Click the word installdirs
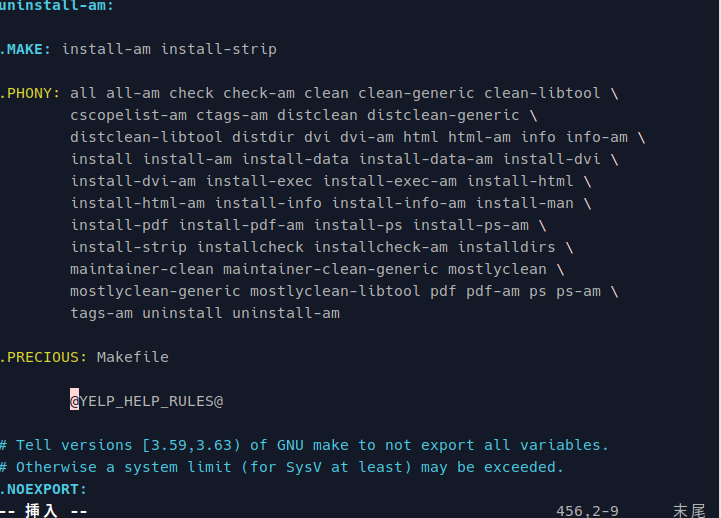Image resolution: width=721 pixels, height=518 pixels. click(506, 247)
